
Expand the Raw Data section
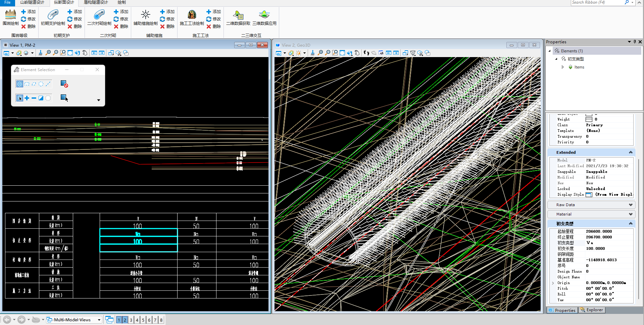pos(591,205)
